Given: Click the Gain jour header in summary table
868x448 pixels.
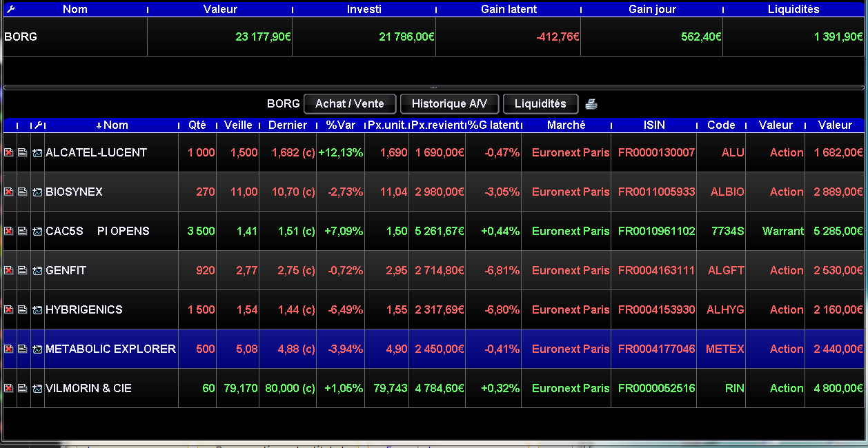Looking at the screenshot, I should click(652, 9).
